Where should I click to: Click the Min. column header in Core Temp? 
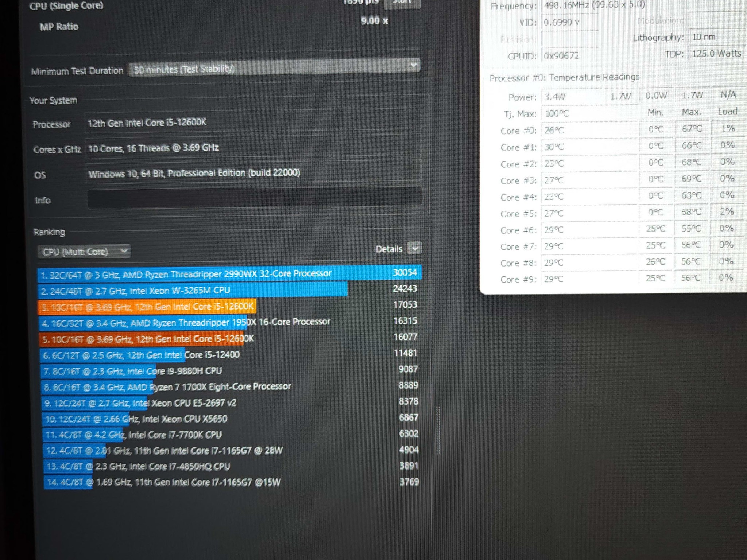[655, 112]
